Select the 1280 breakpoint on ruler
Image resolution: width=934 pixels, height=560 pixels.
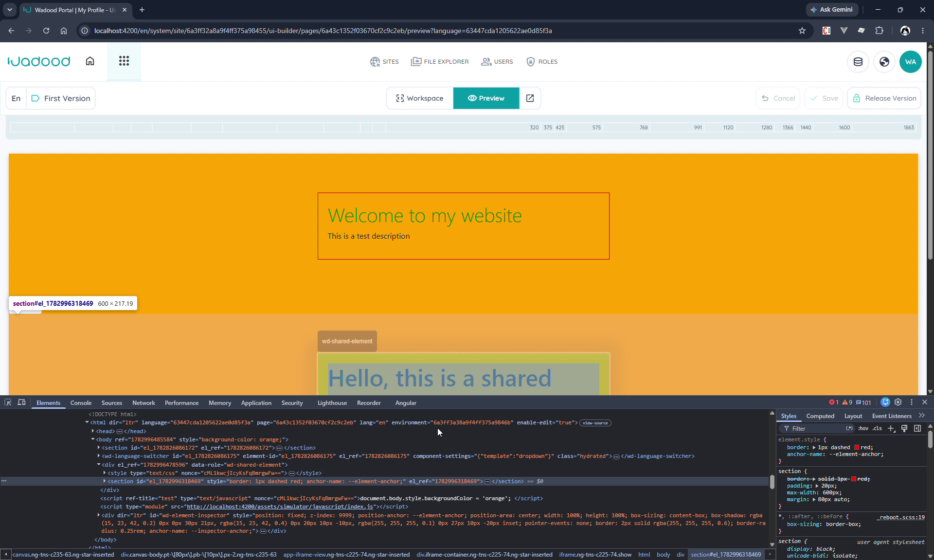click(x=767, y=127)
